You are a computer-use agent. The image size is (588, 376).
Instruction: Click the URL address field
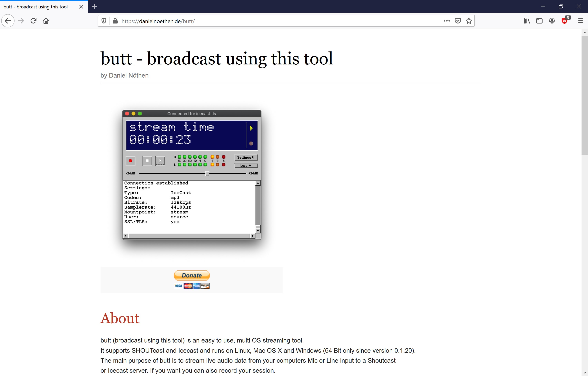point(269,21)
